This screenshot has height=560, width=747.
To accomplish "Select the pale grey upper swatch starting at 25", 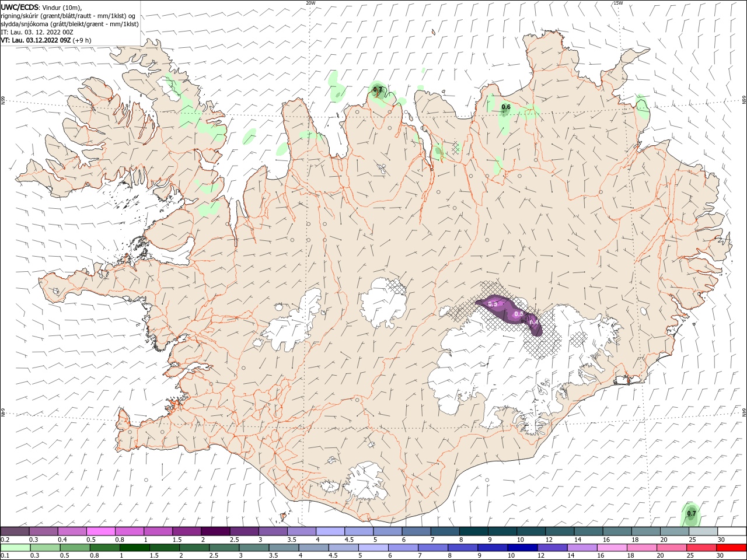I will pos(703,531).
